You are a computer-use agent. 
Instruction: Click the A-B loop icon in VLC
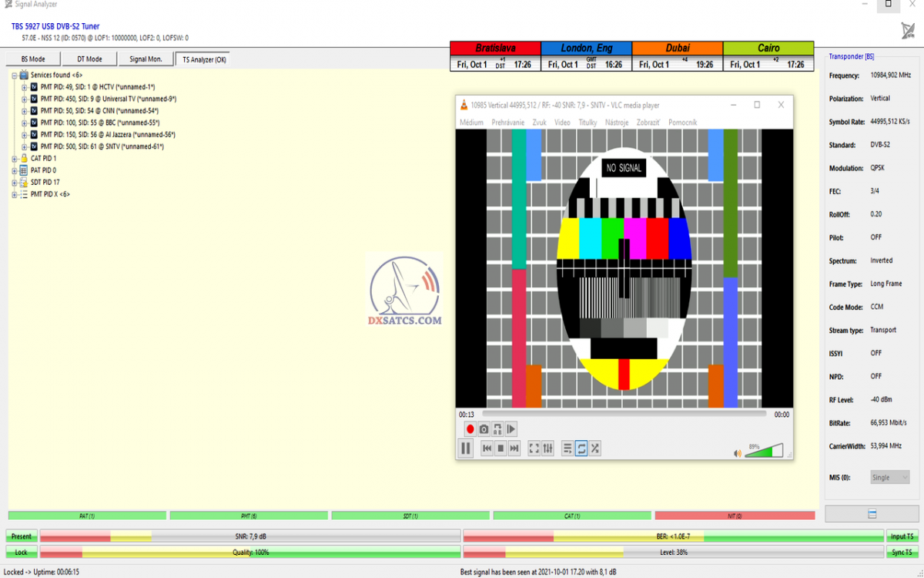click(x=497, y=429)
